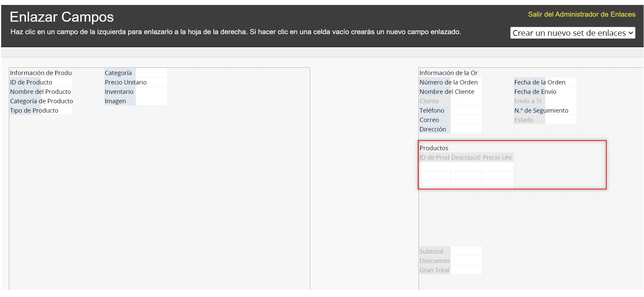Viewport: 644px width, 297px height.
Task: Select the 'Fecha de la Orden' cell
Action: click(540, 82)
